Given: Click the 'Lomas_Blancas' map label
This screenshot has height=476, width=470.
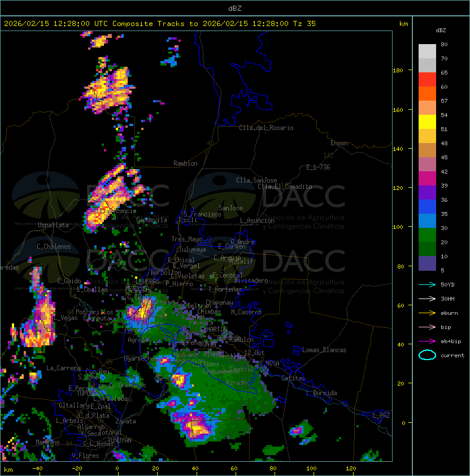Looking at the screenshot, I should (x=324, y=350).
